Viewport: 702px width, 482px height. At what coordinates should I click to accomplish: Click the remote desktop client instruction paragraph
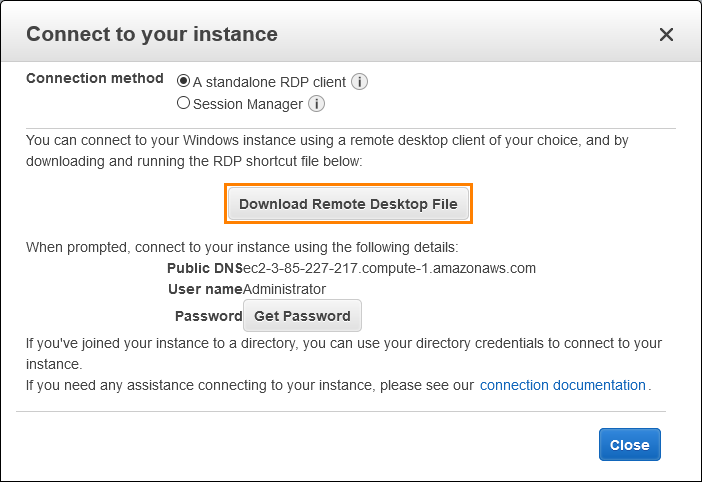pyautogui.click(x=327, y=151)
